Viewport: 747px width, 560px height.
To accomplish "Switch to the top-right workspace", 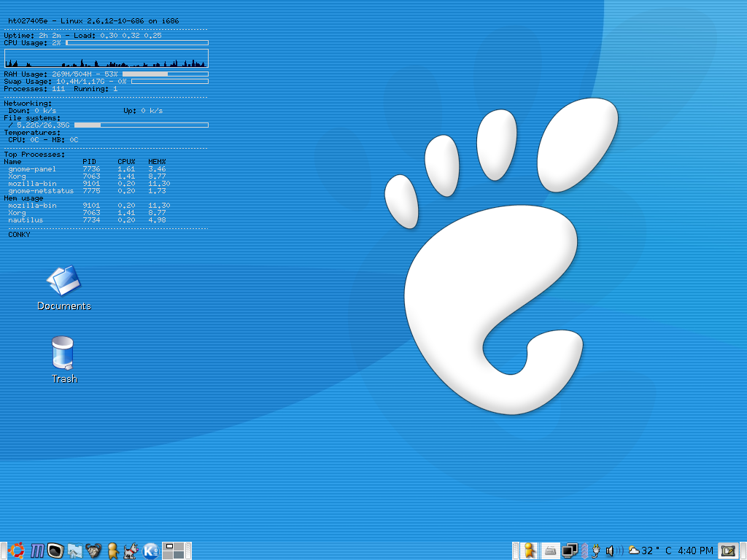I will [179, 546].
